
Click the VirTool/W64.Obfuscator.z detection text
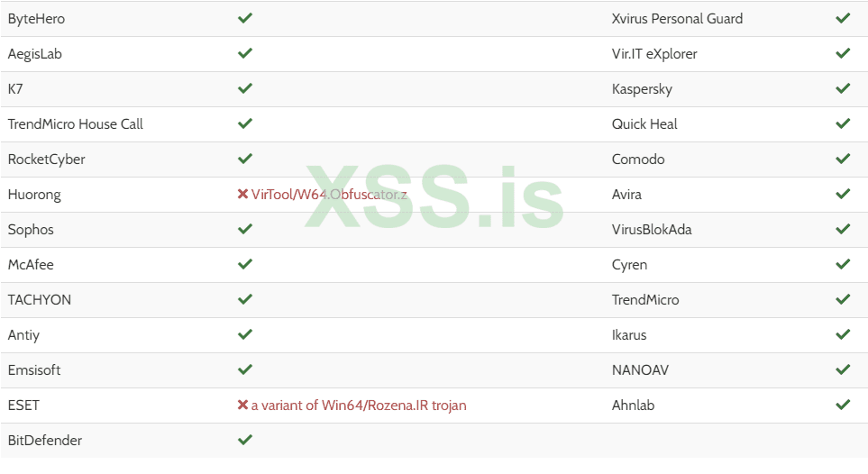tap(329, 195)
